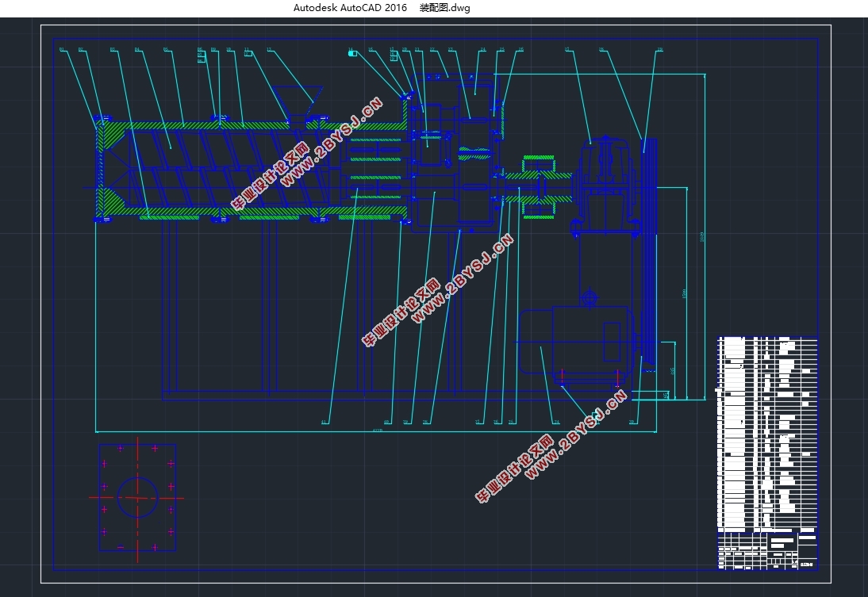868x597 pixels.
Task: Click part balloon label 27 above the reducer
Action: (567, 50)
